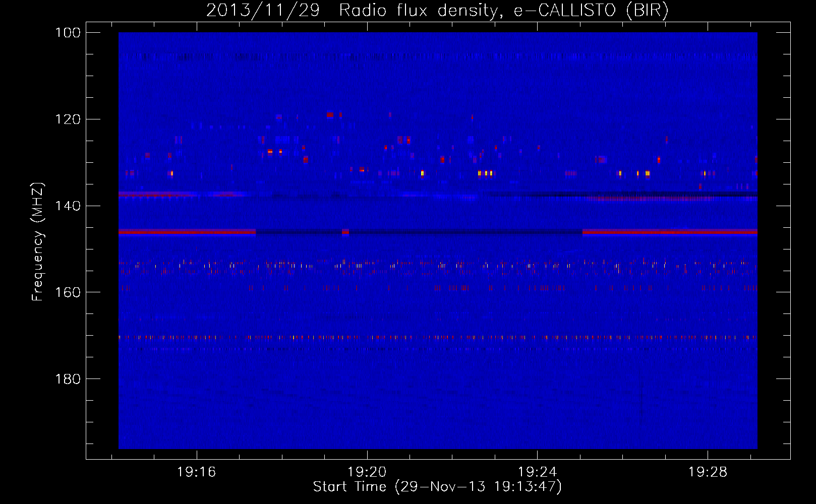Click the 19:16 time tick label
The height and width of the screenshot is (504, 816).
pos(197,472)
